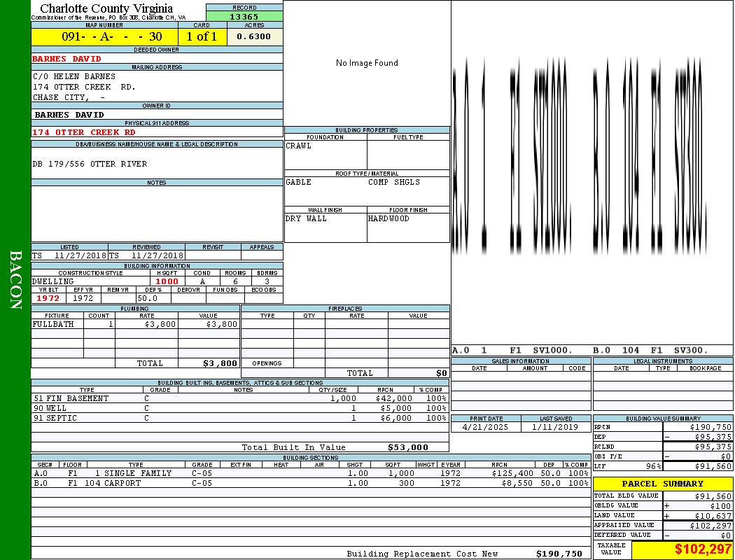Click construction style DWELLING
The width and height of the screenshot is (735, 560).
[52, 281]
